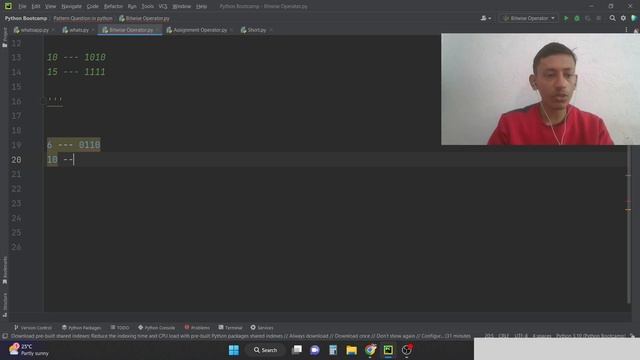Open the Python Console tool window

tap(157, 328)
